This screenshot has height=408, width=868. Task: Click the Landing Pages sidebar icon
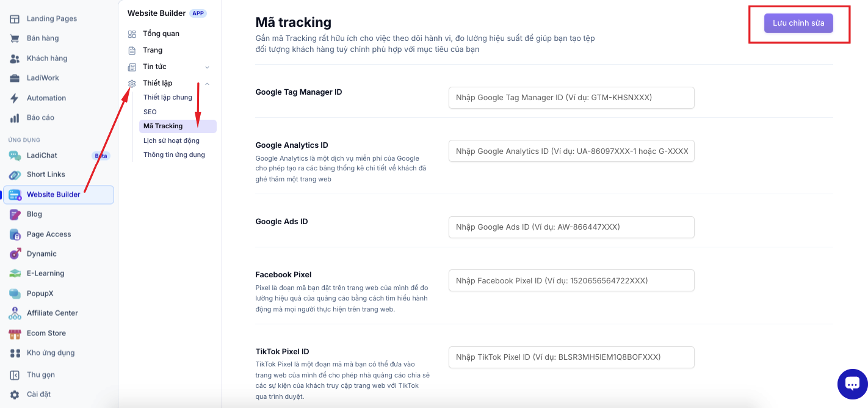[15, 18]
